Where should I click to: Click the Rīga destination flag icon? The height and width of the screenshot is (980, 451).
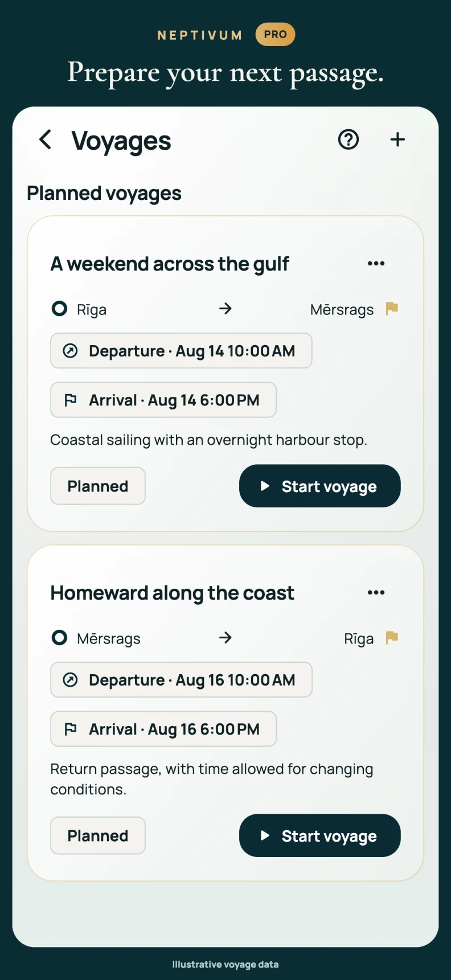tap(392, 638)
